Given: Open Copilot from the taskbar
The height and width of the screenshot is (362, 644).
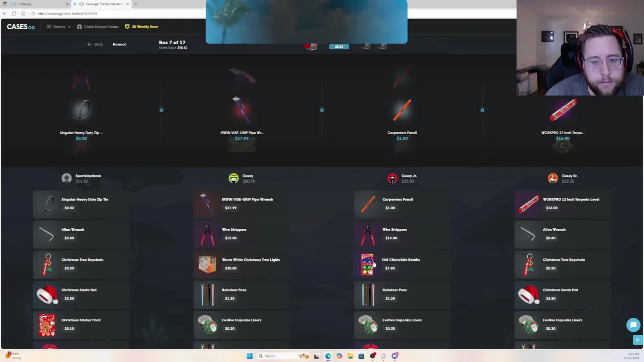Looking at the screenshot, I should [339, 356].
